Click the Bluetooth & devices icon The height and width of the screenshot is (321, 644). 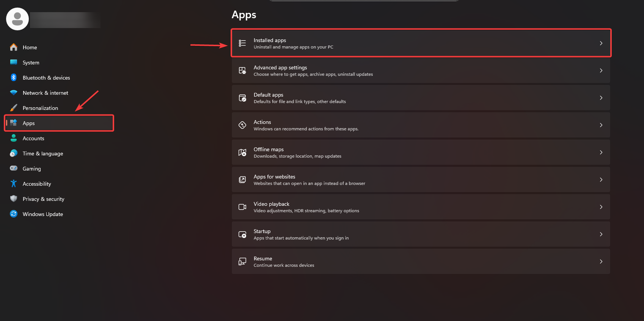[14, 78]
